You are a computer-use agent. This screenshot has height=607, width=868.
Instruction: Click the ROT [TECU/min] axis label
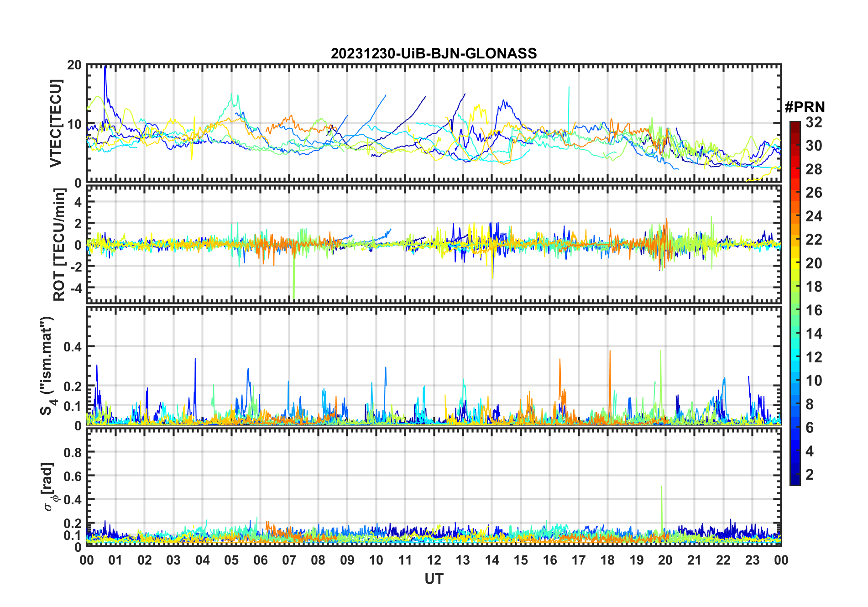[x=59, y=245]
